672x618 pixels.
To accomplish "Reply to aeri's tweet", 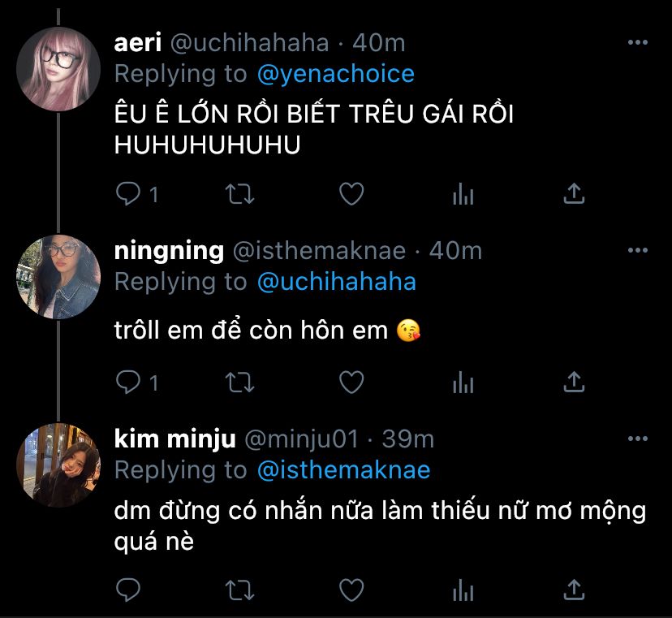I will [128, 194].
